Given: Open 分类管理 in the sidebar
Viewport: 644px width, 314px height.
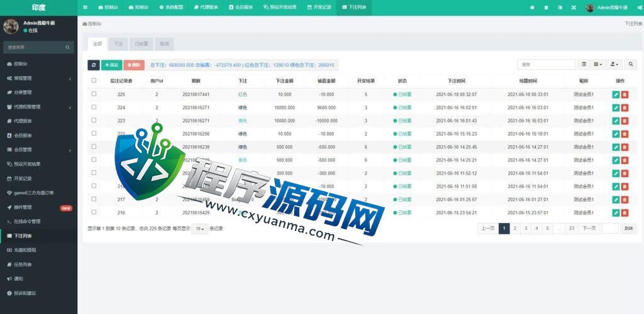Looking at the screenshot, I should click(38, 92).
